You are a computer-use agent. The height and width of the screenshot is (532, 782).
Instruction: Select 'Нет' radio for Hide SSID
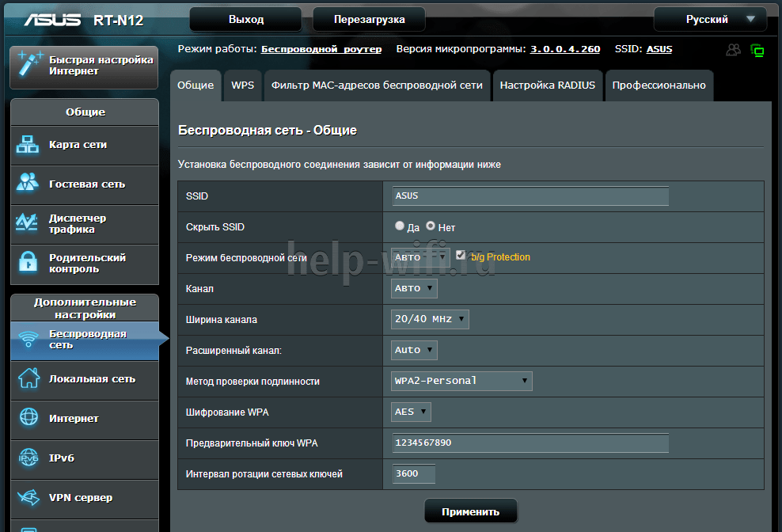click(x=431, y=226)
